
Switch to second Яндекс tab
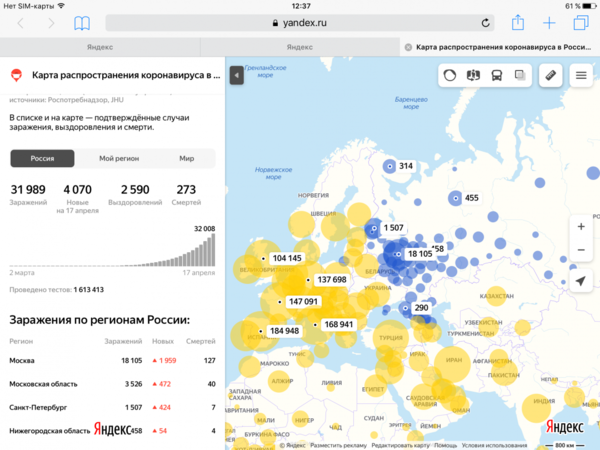point(300,47)
